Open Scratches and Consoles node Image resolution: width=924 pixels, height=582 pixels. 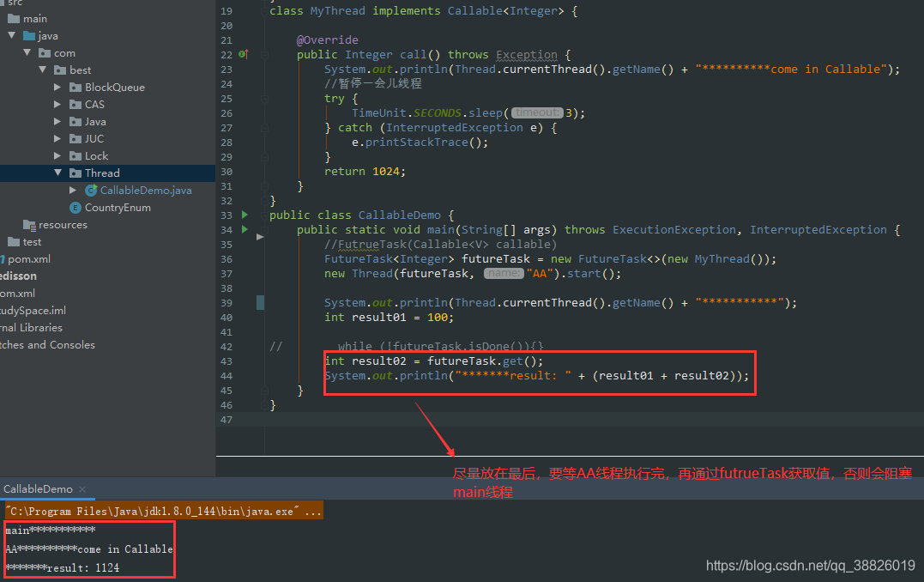point(47,344)
